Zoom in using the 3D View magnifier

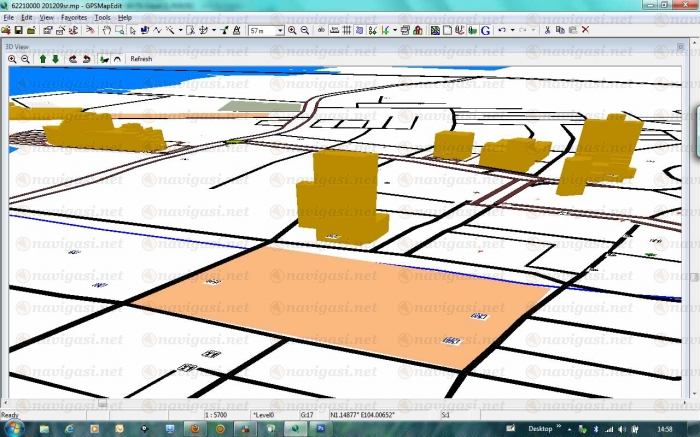(12, 59)
